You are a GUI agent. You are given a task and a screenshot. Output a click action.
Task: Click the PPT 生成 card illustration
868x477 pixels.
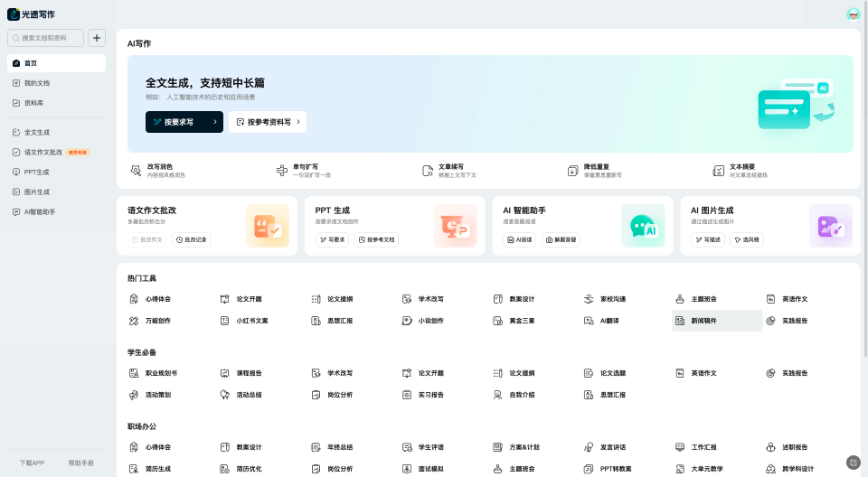tap(455, 226)
